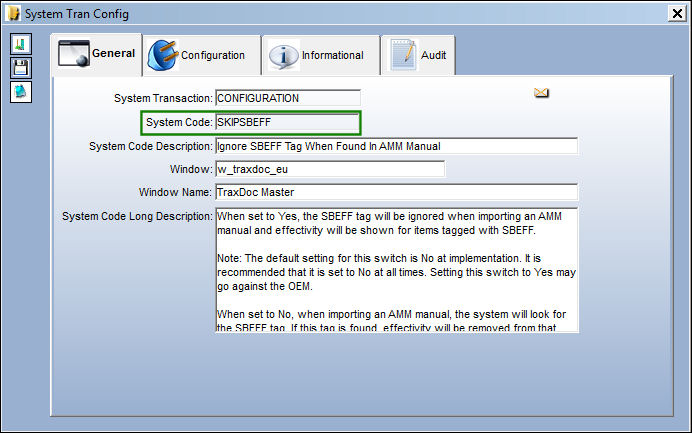Click the 'Window:' label
Viewport: 692px width, 433px height.
191,169
